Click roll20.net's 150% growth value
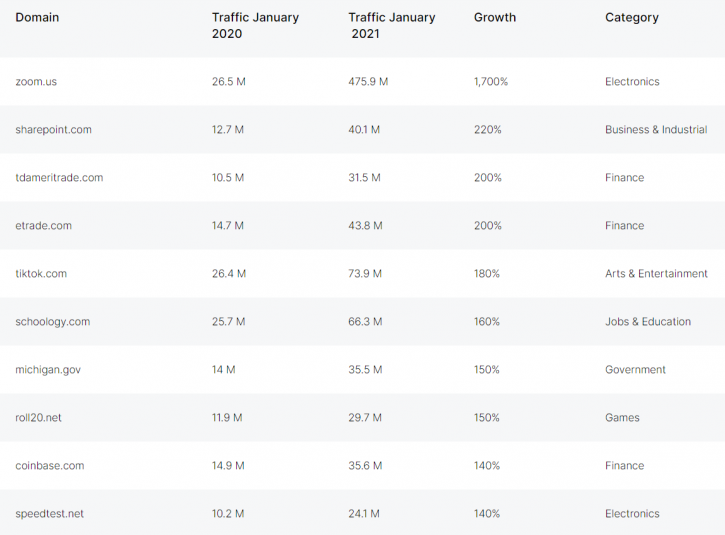 click(486, 418)
